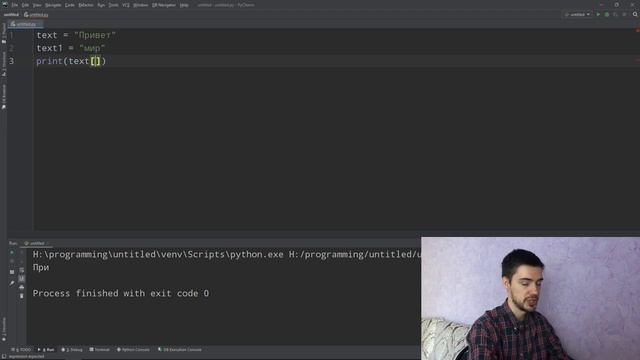Click the up arrow in the Run panel
The height and width of the screenshot is (360, 640).
(22, 253)
